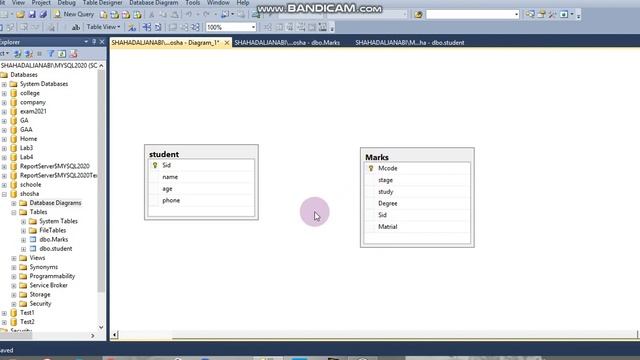Image resolution: width=640 pixels, height=360 pixels.
Task: Click the wrench tools icon in top toolbar
Action: [x=552, y=15]
